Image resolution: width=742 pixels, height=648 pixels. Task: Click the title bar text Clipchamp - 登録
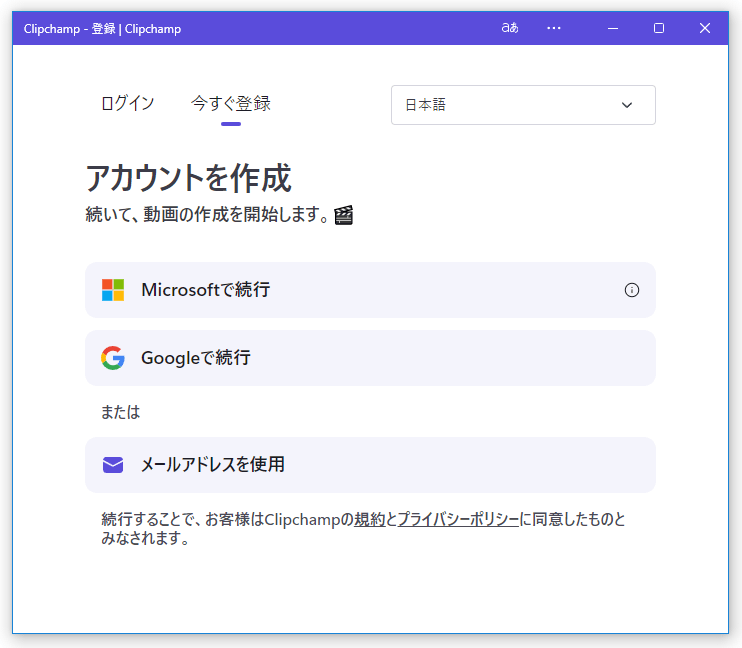[x=102, y=29]
